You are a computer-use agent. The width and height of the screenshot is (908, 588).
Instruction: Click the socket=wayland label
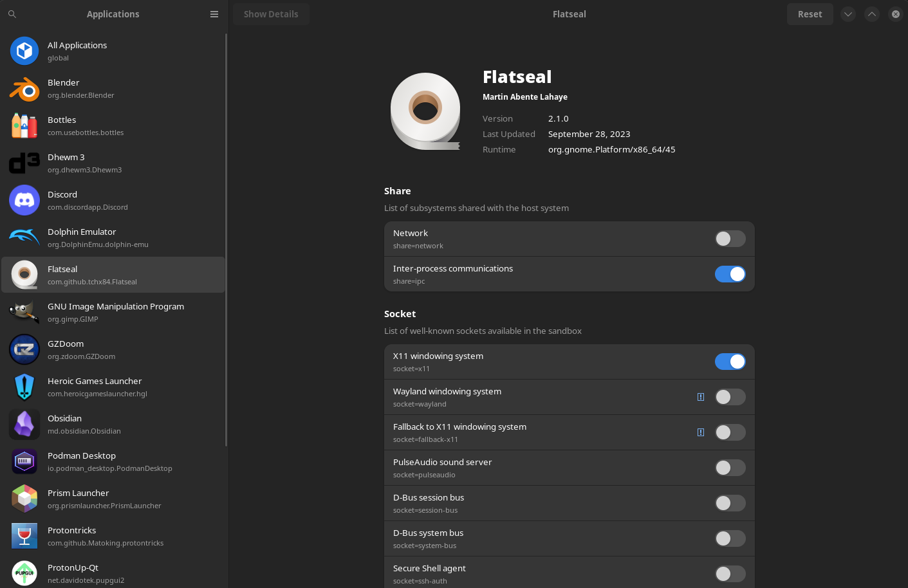pos(420,404)
